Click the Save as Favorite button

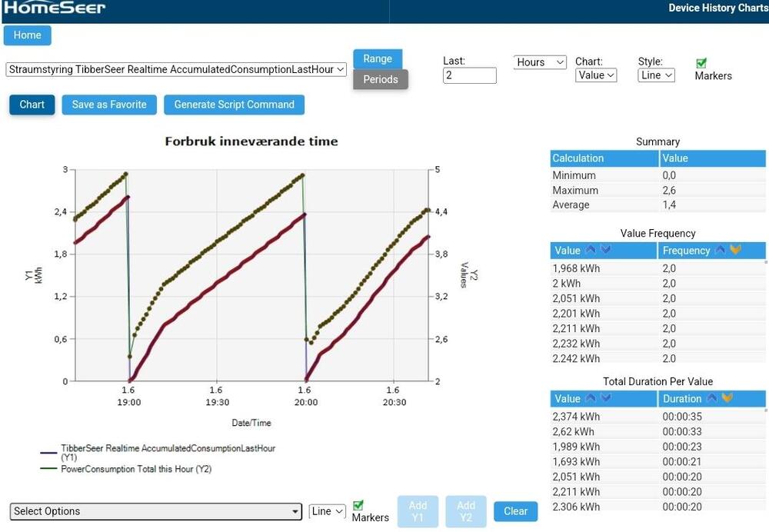click(x=109, y=105)
